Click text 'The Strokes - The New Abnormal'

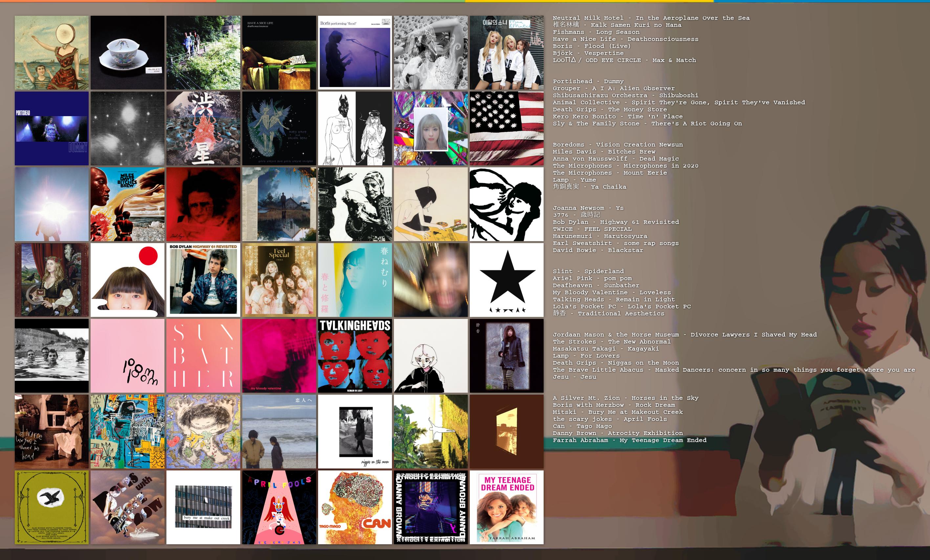tap(612, 342)
